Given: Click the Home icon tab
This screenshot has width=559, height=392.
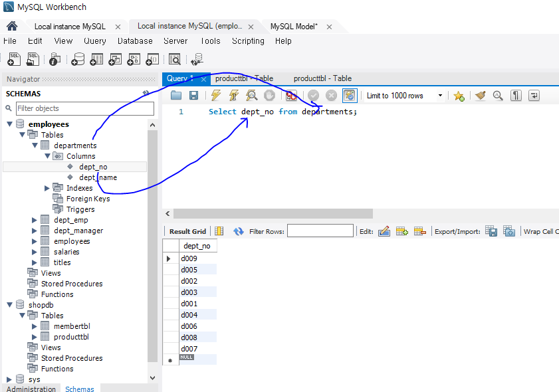Looking at the screenshot, I should coord(12,26).
